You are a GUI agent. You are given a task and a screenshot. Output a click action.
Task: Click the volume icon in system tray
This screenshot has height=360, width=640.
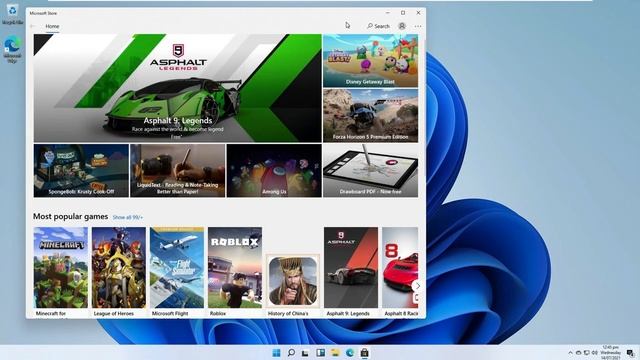(595, 353)
